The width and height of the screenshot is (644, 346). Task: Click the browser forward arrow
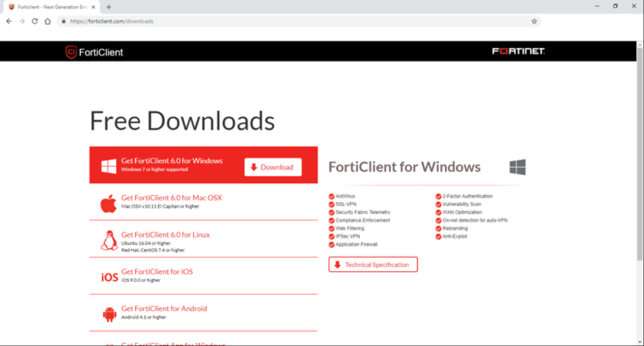pyautogui.click(x=22, y=21)
